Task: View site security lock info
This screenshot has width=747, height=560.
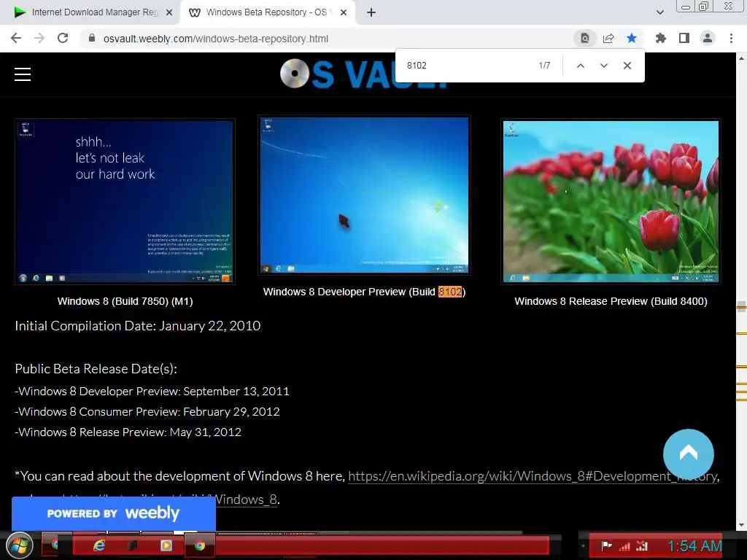Action: [x=92, y=38]
